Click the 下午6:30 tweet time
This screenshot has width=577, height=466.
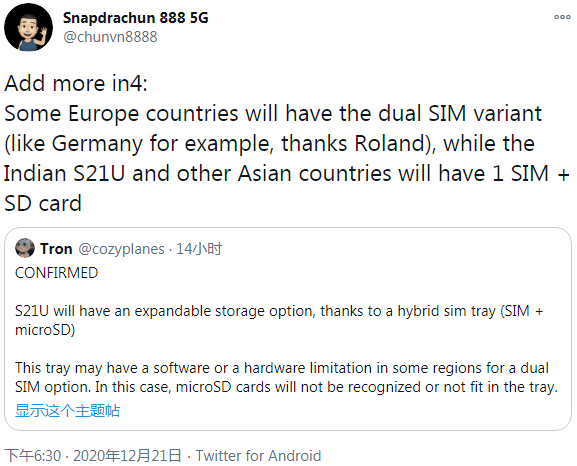(32, 456)
